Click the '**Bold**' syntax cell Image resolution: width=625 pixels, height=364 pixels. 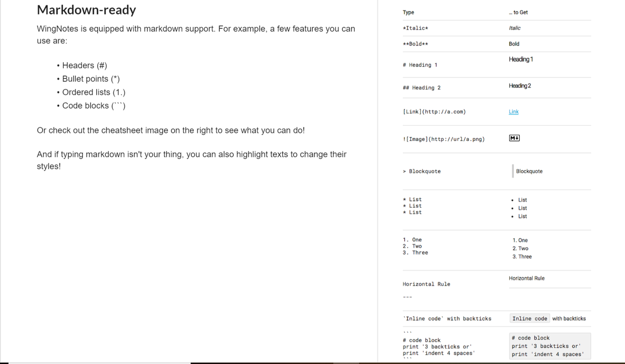pos(415,44)
